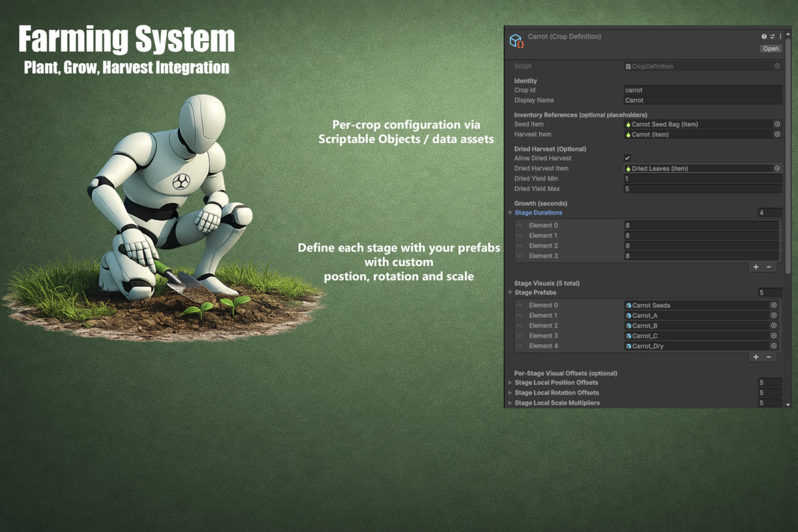The image size is (798, 532).
Task: Expand Stage Local Rotation Offsets
Action: coord(510,392)
